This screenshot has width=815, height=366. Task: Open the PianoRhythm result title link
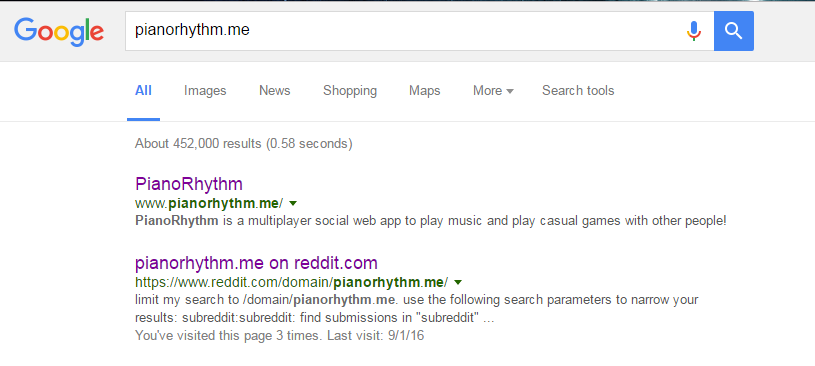(189, 184)
